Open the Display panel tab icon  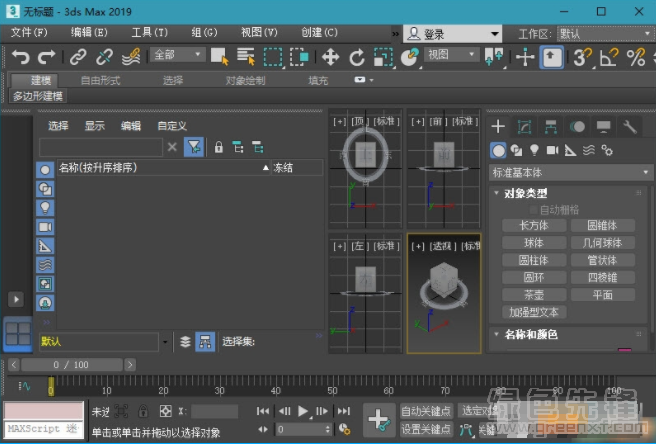(x=603, y=126)
